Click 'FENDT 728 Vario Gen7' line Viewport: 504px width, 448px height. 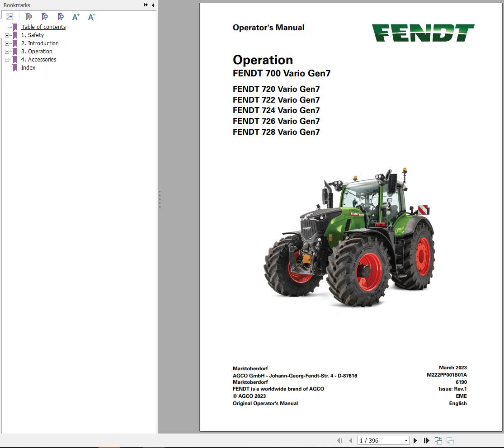(x=276, y=132)
